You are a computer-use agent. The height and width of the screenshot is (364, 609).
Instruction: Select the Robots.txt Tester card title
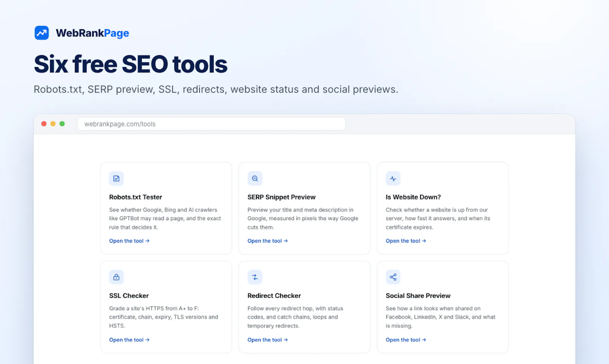coord(136,197)
